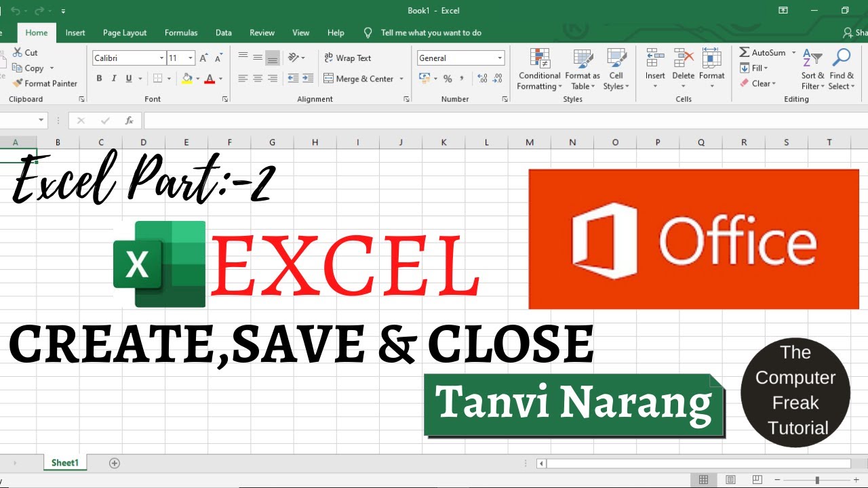Apply Percent Style format
The height and width of the screenshot is (488, 868).
click(x=448, y=79)
